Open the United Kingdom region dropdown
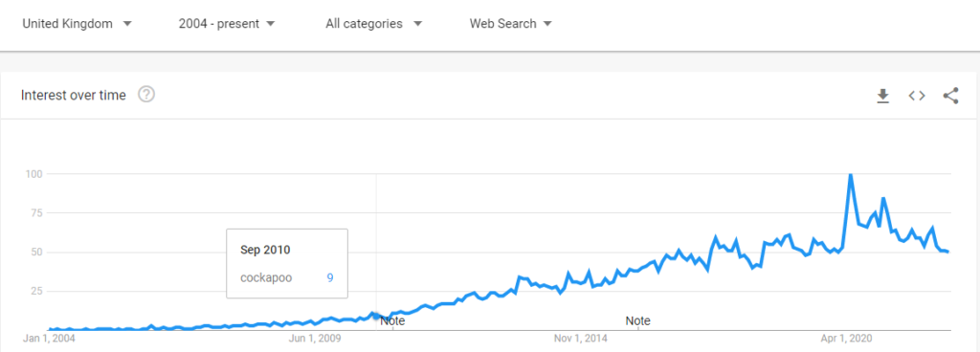This screenshot has width=980, height=352. click(77, 24)
